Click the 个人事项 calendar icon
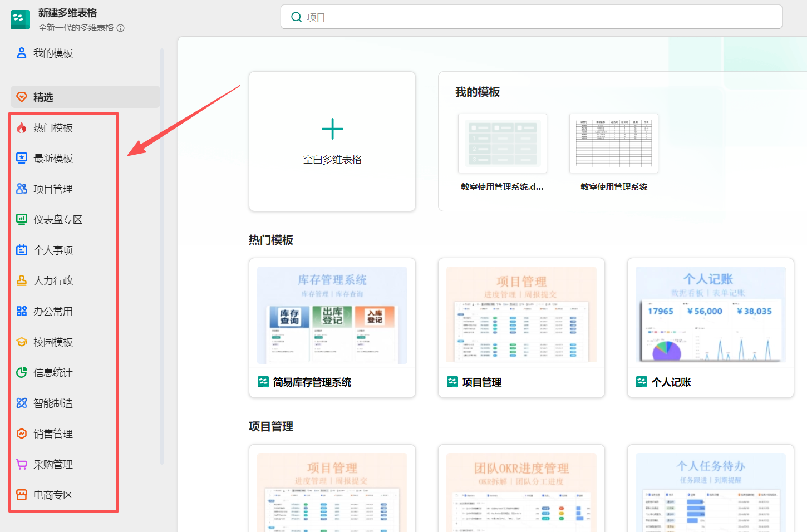The image size is (807, 532). pyautogui.click(x=22, y=250)
